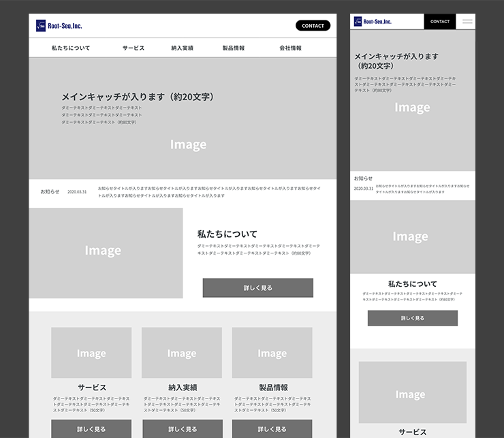Image resolution: width=504 pixels, height=438 pixels.
Task: Select the サービス card Image placeholder
Action: coord(91,353)
